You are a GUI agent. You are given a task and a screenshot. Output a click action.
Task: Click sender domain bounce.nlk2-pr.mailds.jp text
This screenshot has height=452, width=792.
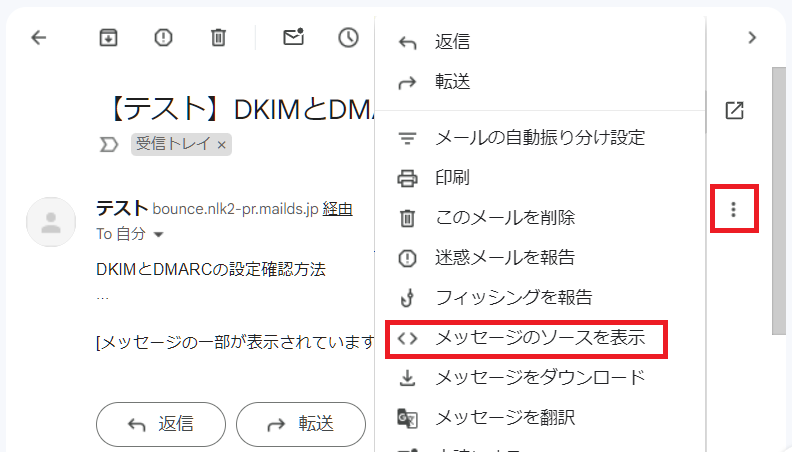235,209
